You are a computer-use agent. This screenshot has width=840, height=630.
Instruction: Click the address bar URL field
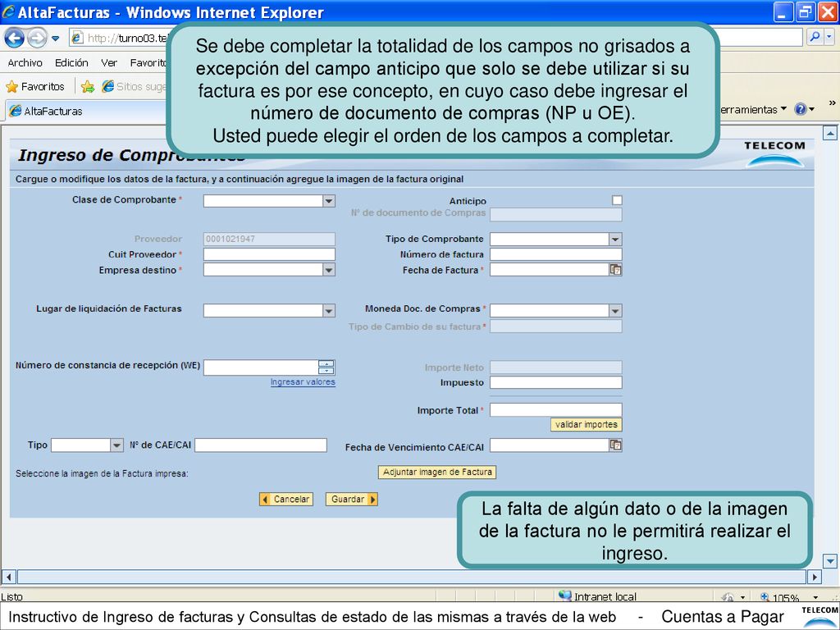click(x=121, y=38)
